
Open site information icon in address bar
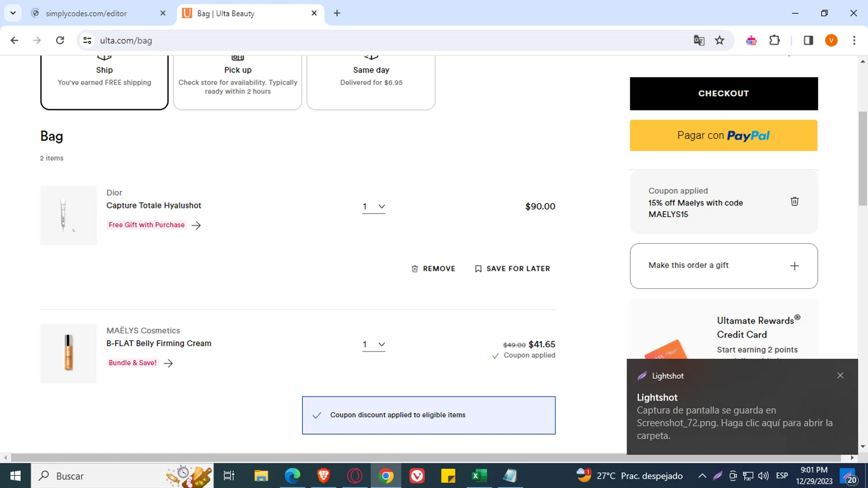[87, 41]
